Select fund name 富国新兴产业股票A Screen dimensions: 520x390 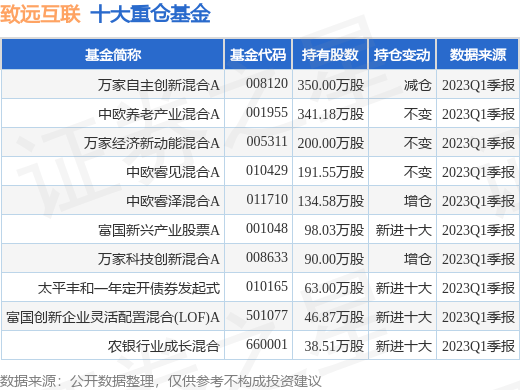[x=159, y=230]
